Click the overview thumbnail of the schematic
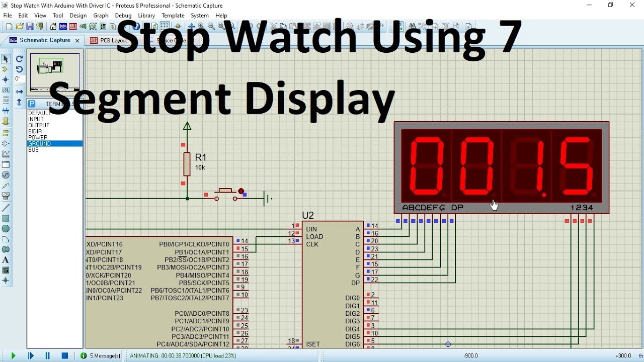The image size is (644, 362). [55, 72]
